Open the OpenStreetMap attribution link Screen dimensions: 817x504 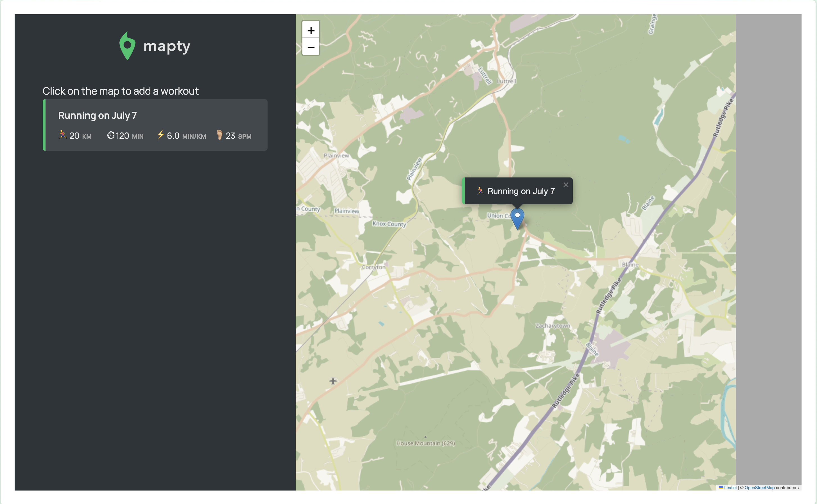click(759, 487)
